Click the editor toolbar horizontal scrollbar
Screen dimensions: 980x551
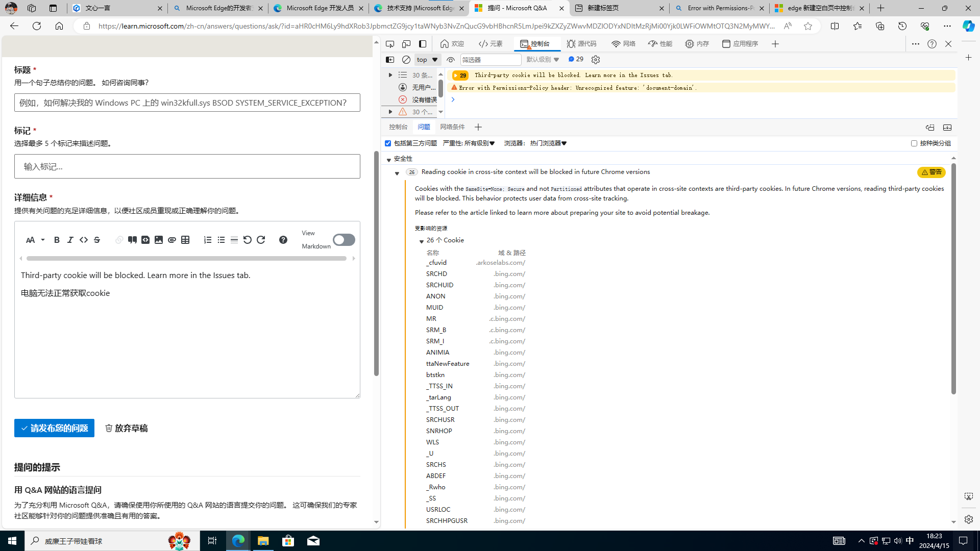click(x=186, y=259)
